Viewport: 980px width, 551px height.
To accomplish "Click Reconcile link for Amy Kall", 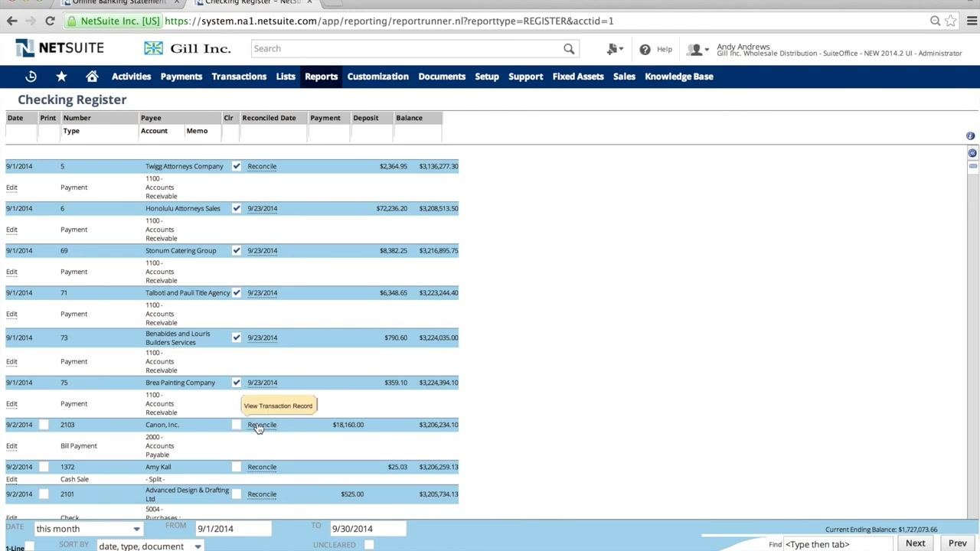I will tap(262, 467).
